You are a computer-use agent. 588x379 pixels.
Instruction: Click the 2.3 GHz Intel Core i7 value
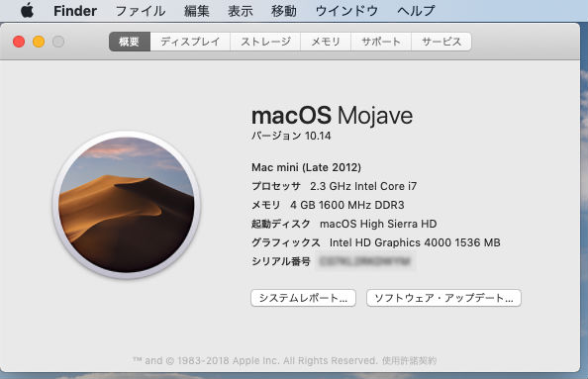[x=363, y=186]
